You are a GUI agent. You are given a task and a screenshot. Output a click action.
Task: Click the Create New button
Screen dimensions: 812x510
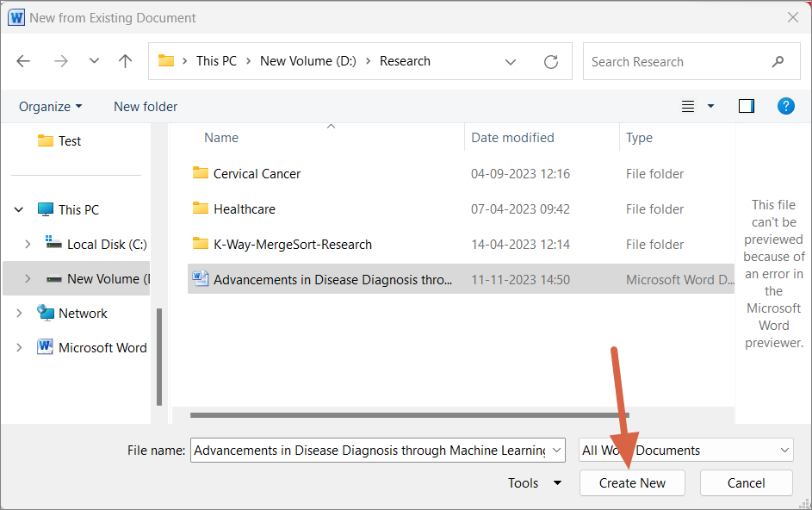pos(632,483)
